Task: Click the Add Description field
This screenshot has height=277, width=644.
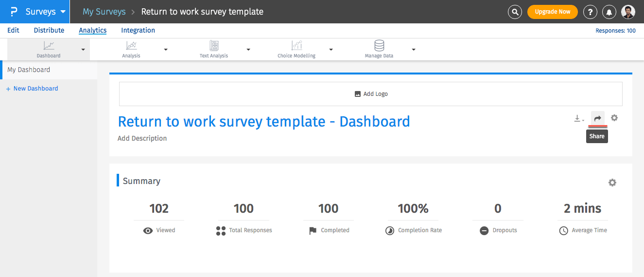Action: pyautogui.click(x=142, y=138)
